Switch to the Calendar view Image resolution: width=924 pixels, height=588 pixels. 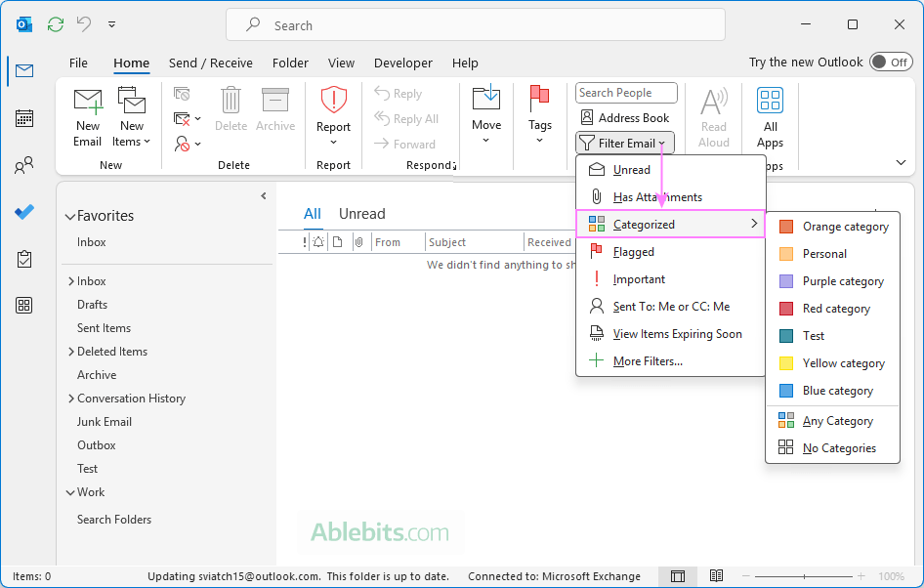point(23,118)
